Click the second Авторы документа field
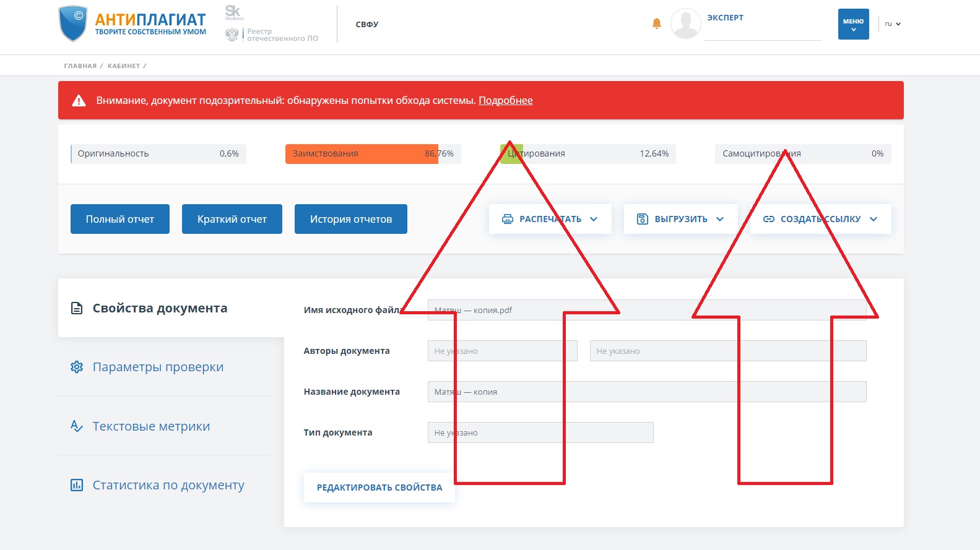980x550 pixels. click(x=728, y=351)
